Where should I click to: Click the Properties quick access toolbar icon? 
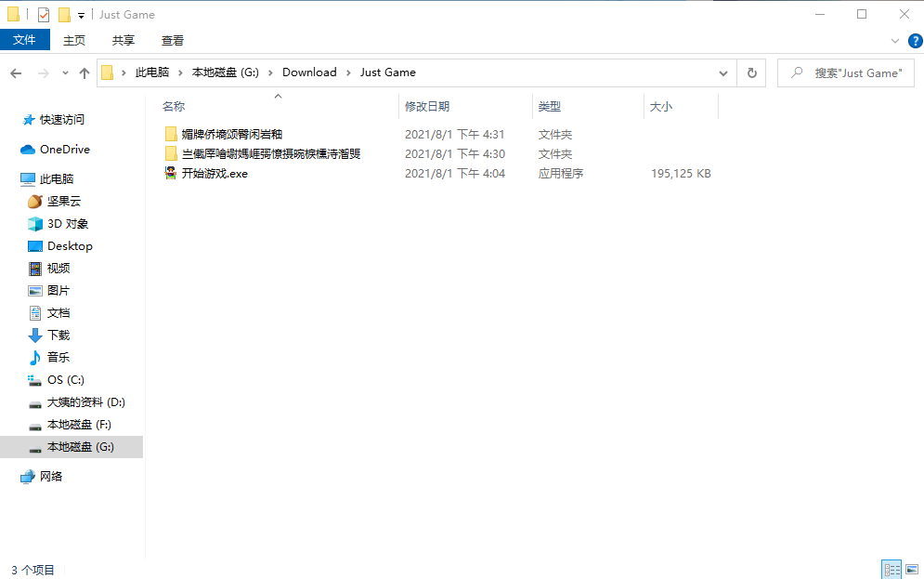coord(44,15)
